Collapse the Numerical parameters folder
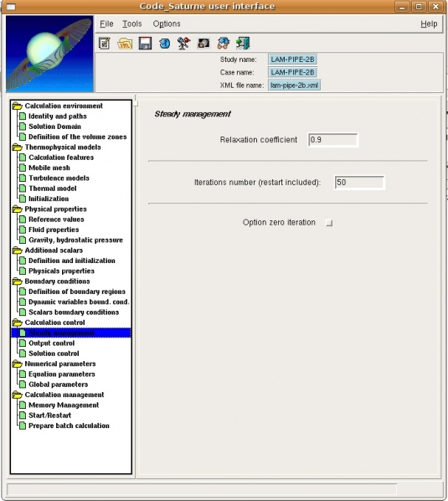Screen dimensions: 448x501 pos(18,364)
